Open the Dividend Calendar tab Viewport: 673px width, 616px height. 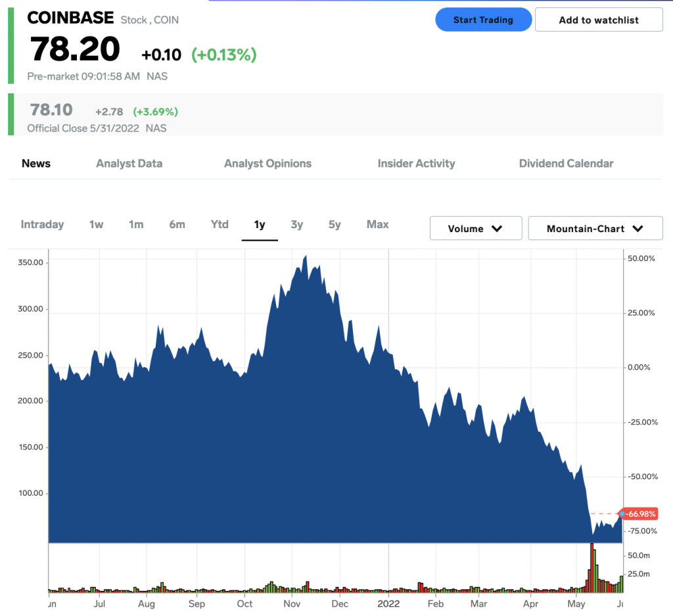click(x=566, y=164)
